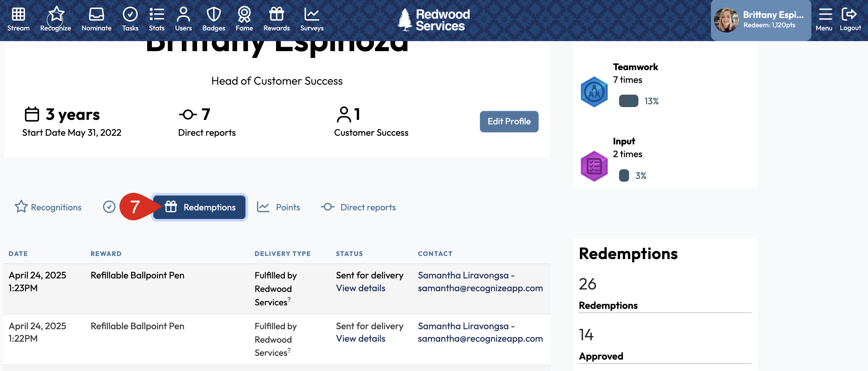This screenshot has width=868, height=371.
Task: Click the Redwood Services logo
Action: [x=434, y=20]
